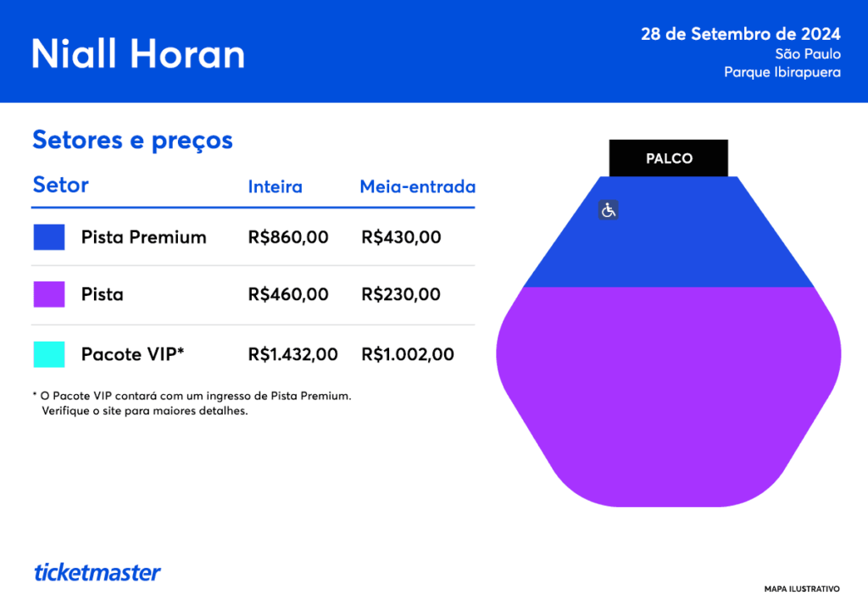Click the Niall Horan title

[138, 53]
